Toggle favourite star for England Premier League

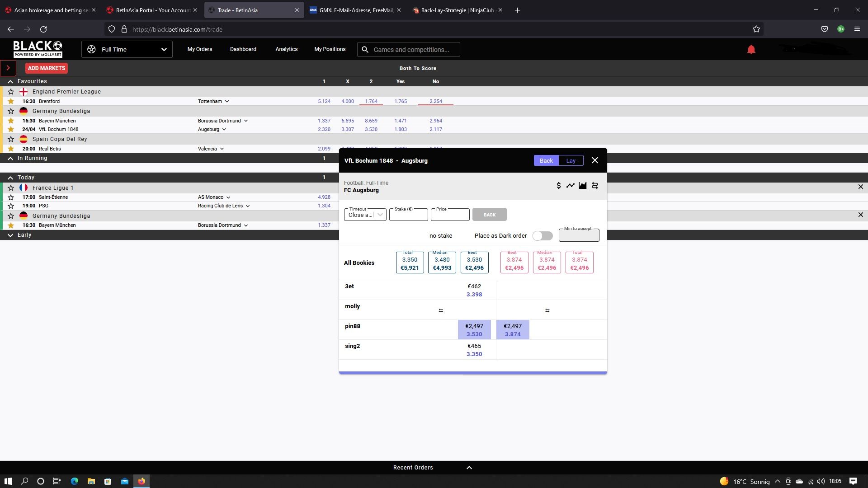(11, 92)
